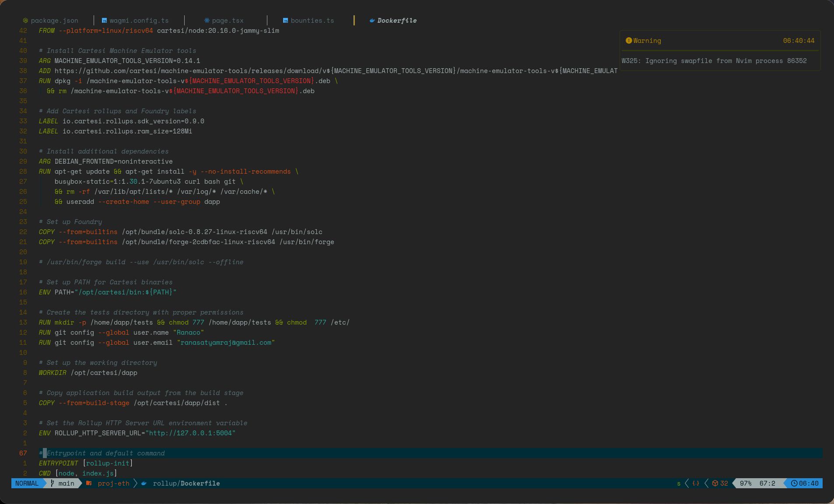Click the ENV PATH=/opt/cartesi/bin line
Screen dimensions: 834x504
108,292
